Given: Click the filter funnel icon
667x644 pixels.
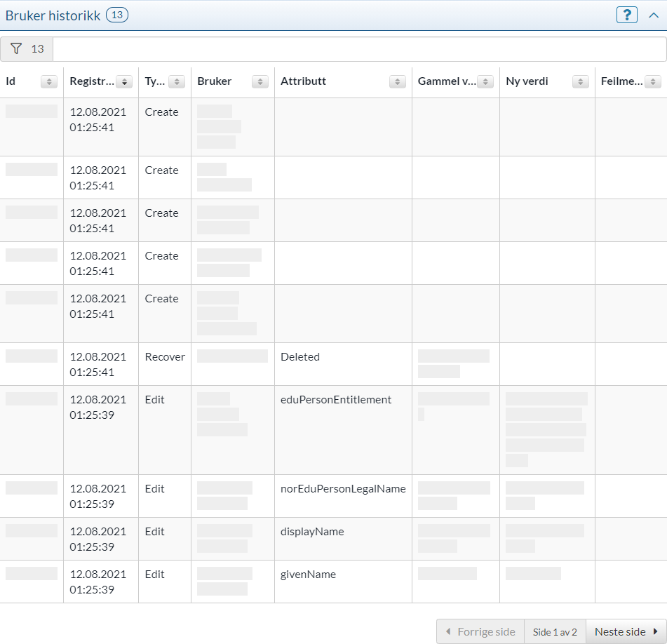Looking at the screenshot, I should click(17, 49).
